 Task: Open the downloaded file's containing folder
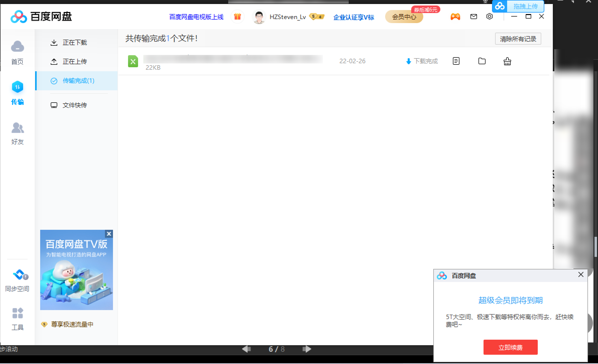[x=482, y=61]
